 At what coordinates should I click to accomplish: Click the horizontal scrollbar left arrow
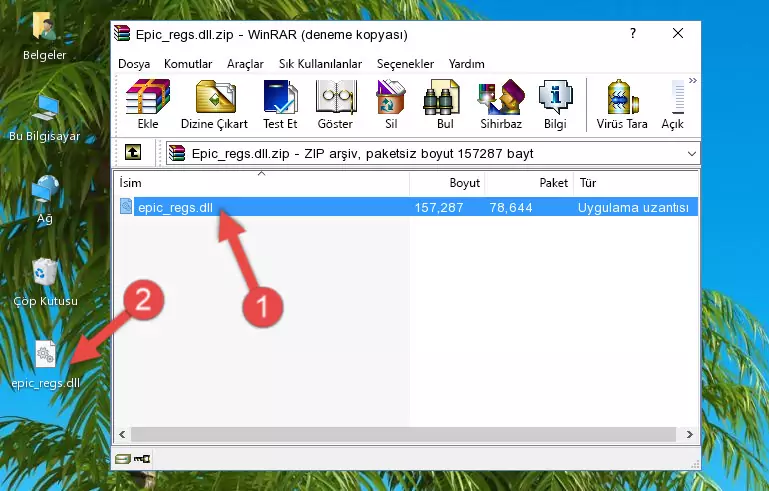click(x=123, y=434)
